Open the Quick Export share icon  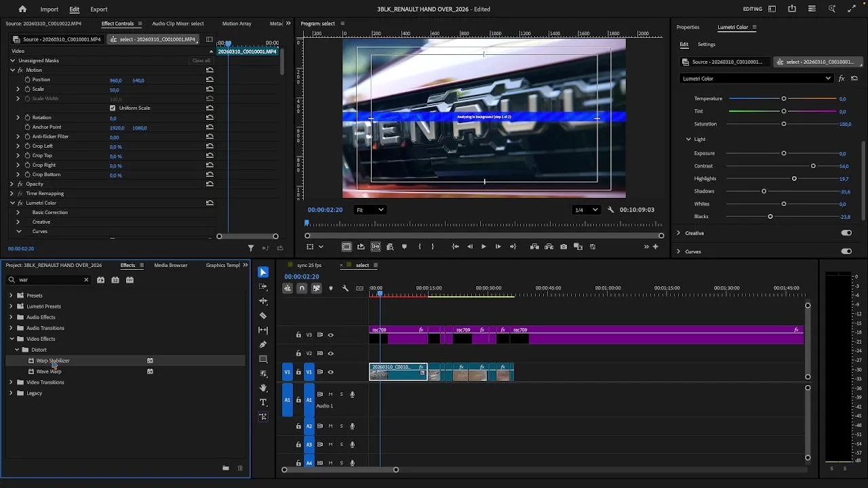(x=792, y=9)
